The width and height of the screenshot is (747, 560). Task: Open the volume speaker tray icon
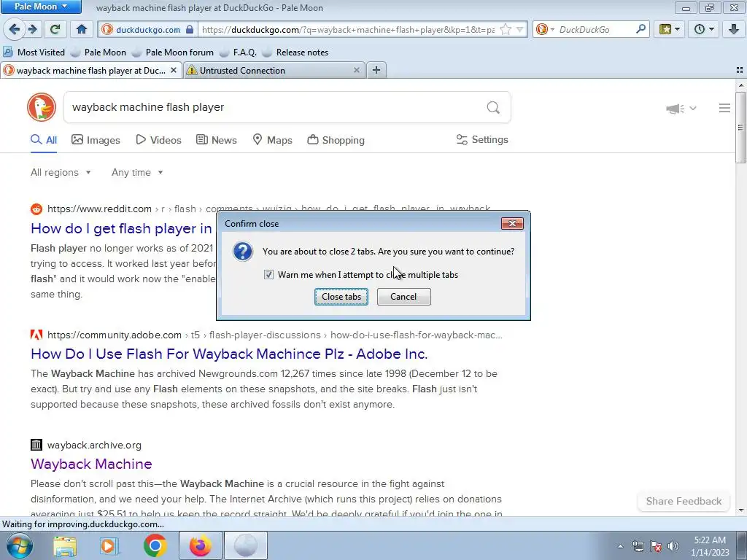click(x=673, y=546)
